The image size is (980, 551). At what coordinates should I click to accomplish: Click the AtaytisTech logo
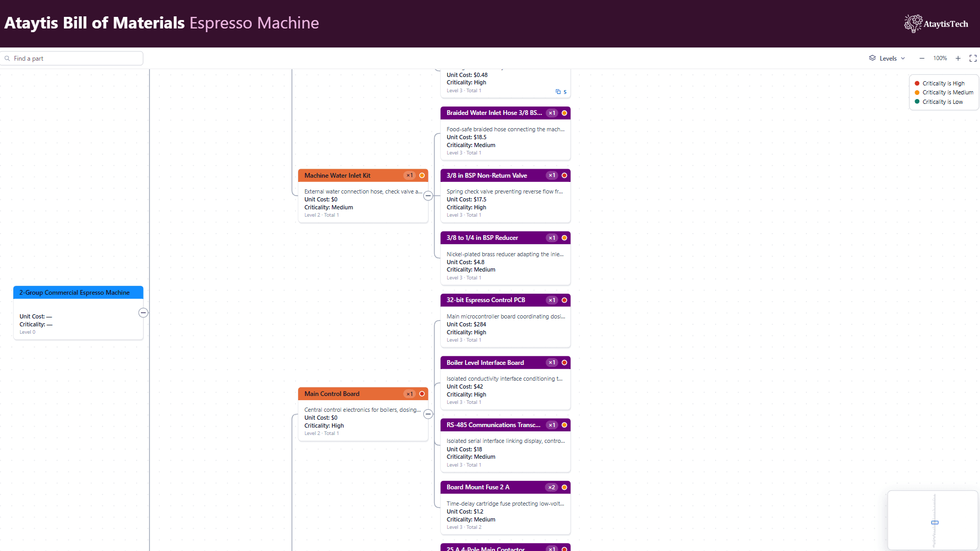(x=936, y=24)
